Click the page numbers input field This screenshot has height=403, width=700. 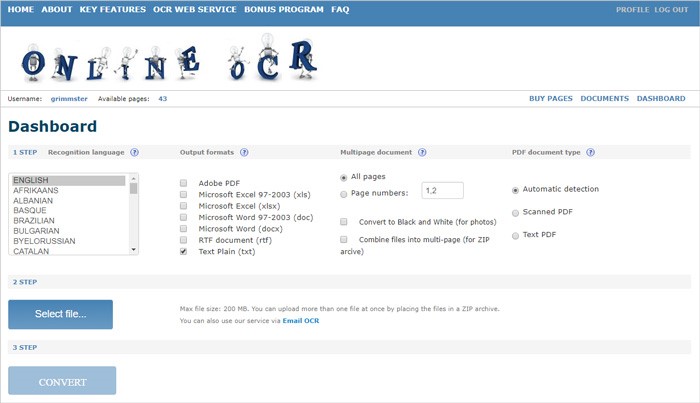[x=442, y=191]
